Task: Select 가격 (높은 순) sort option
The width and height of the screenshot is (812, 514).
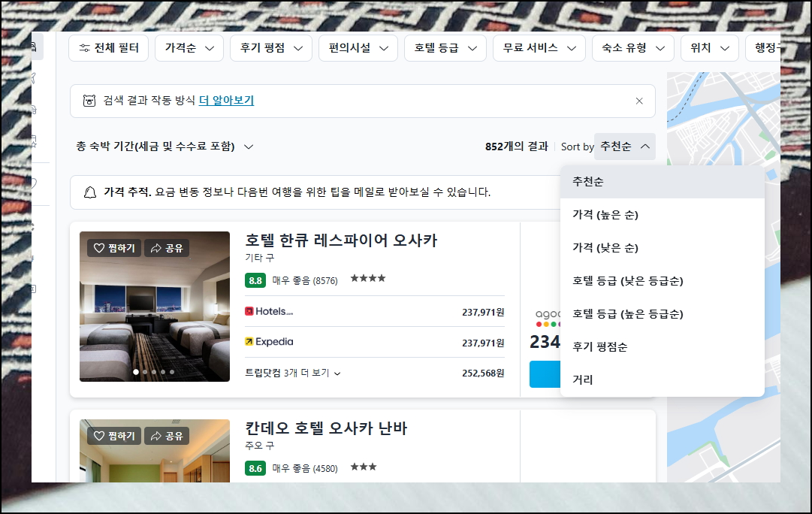Action: pos(663,215)
